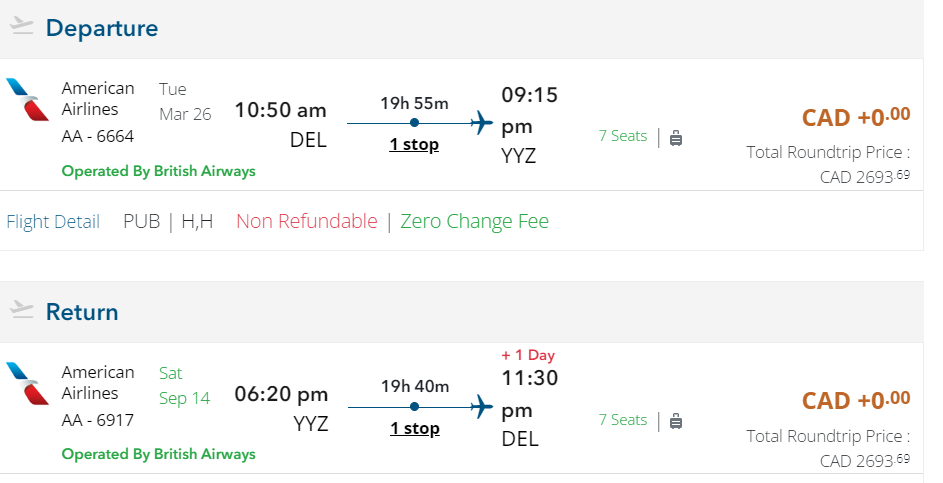Click flight number AA - 6664
The height and width of the screenshot is (483, 943).
coord(98,136)
